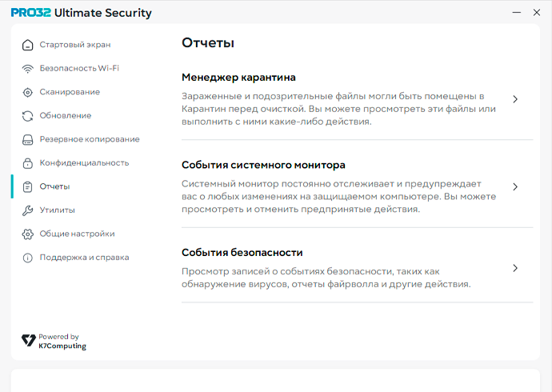Image resolution: width=552 pixels, height=392 pixels.
Task: Open the Менеджер карантина heading link
Action: point(238,78)
